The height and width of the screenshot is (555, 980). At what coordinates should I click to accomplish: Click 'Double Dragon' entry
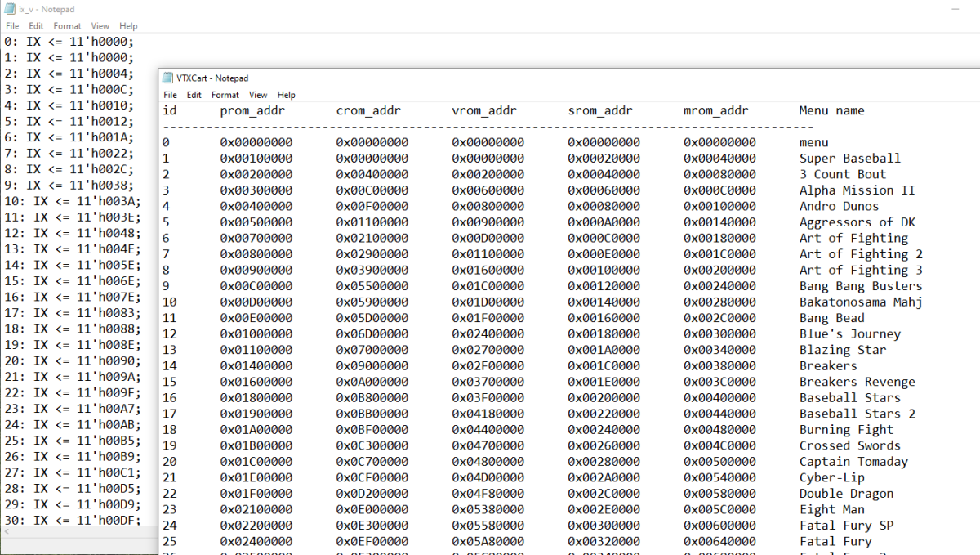coord(847,494)
